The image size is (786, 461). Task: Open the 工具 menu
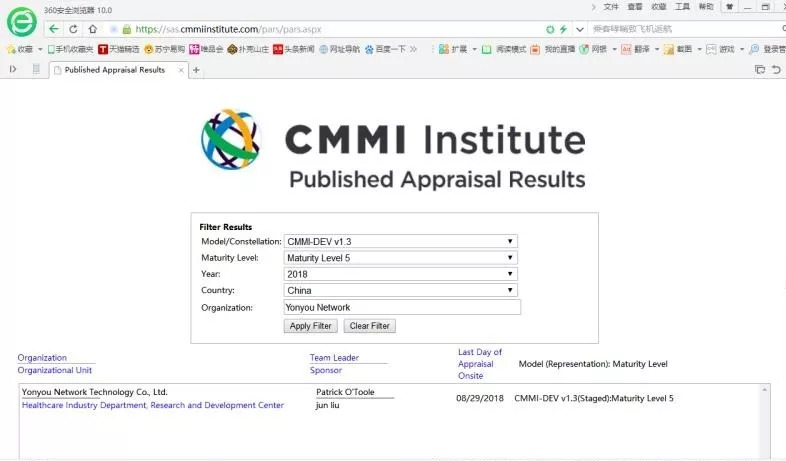[x=682, y=7]
